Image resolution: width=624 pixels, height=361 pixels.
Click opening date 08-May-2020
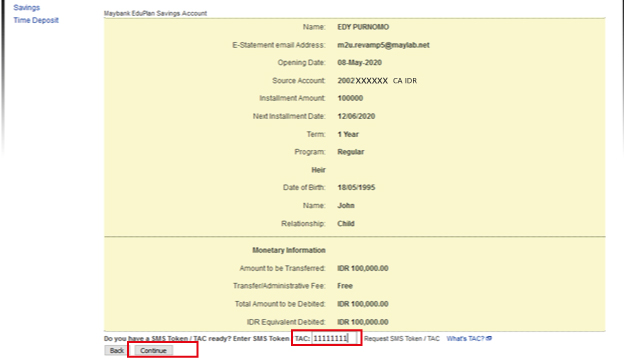point(359,62)
